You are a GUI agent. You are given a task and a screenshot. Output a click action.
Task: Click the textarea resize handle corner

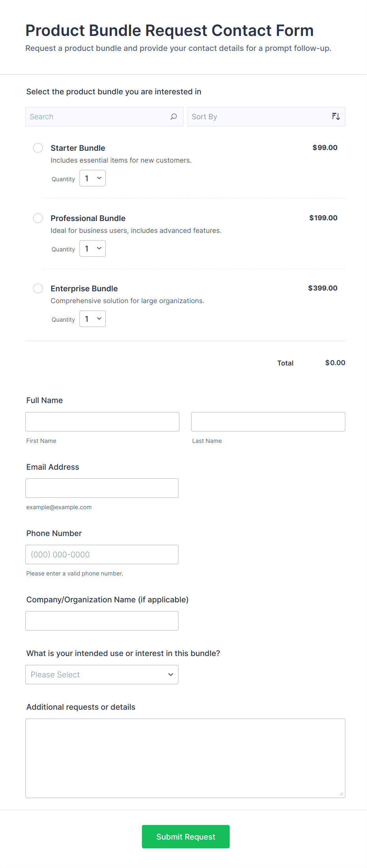click(x=341, y=794)
